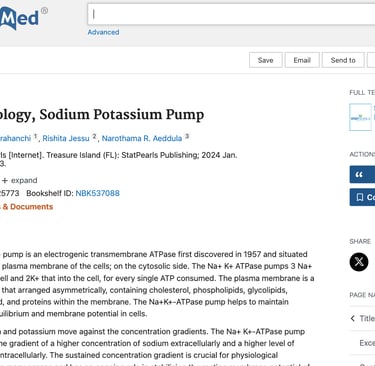Open StatPearls full text thumbnail
Screen dimensions: 375x366
(360, 117)
